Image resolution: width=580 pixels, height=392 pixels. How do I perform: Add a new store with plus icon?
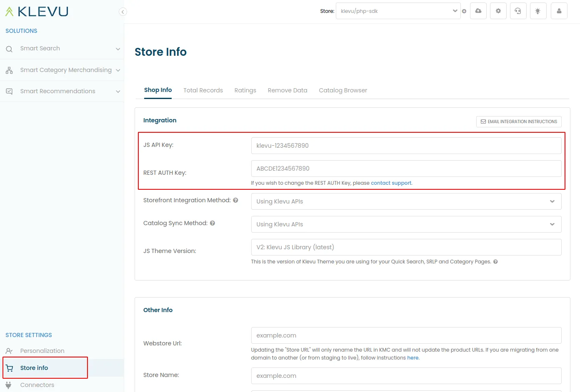pos(464,11)
